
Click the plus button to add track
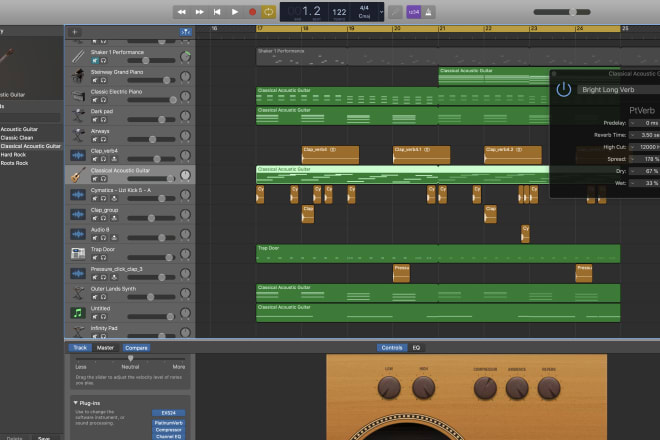[75, 32]
